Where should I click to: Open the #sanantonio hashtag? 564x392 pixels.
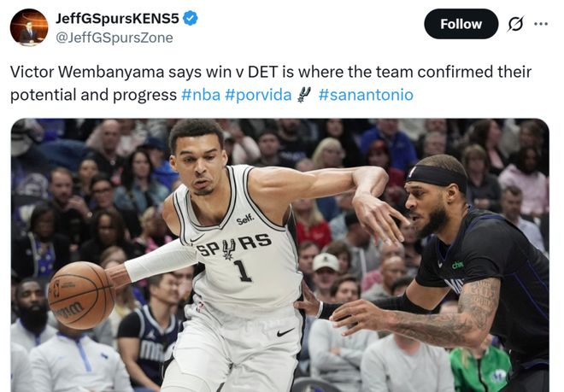click(x=366, y=95)
